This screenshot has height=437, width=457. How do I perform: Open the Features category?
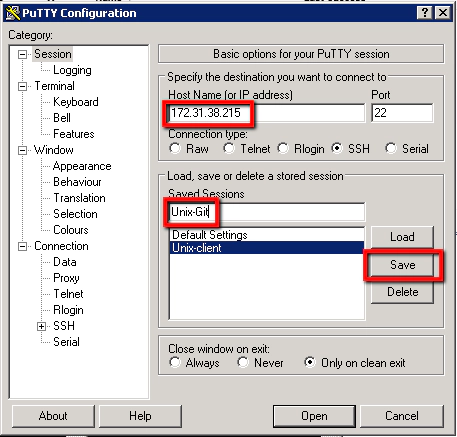point(74,134)
